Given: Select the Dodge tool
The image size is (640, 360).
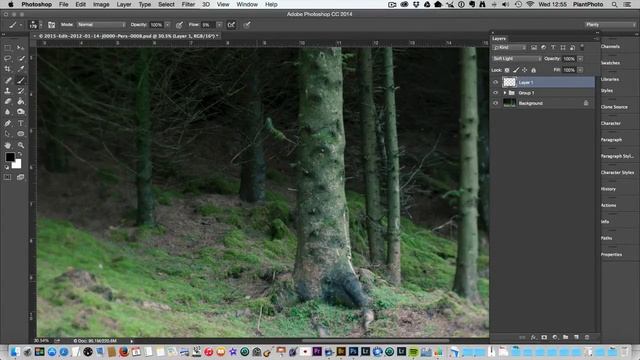Looking at the screenshot, I should click(x=20, y=112).
